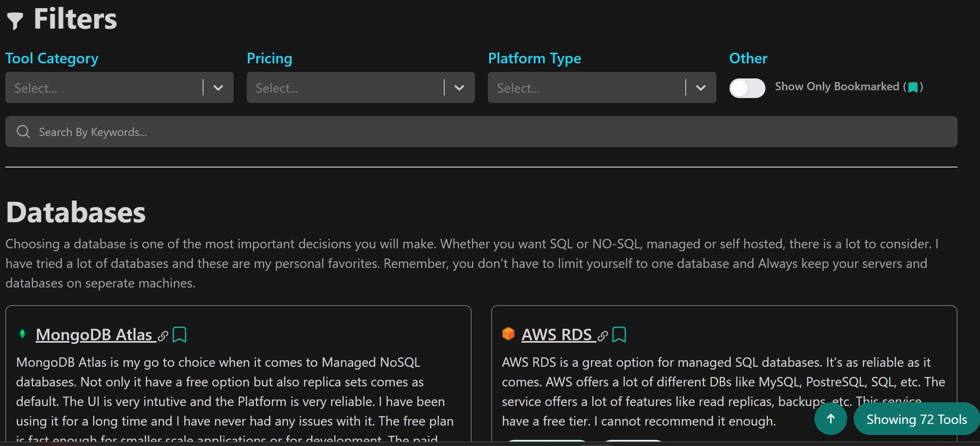The image size is (980, 446).
Task: Bookmark the MongoDB Atlas tool
Action: click(179, 334)
